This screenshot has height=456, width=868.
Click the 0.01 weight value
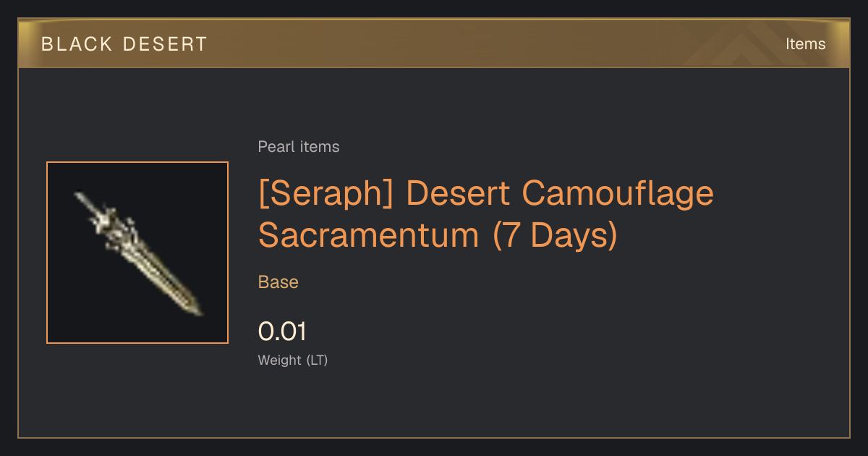[x=282, y=332]
